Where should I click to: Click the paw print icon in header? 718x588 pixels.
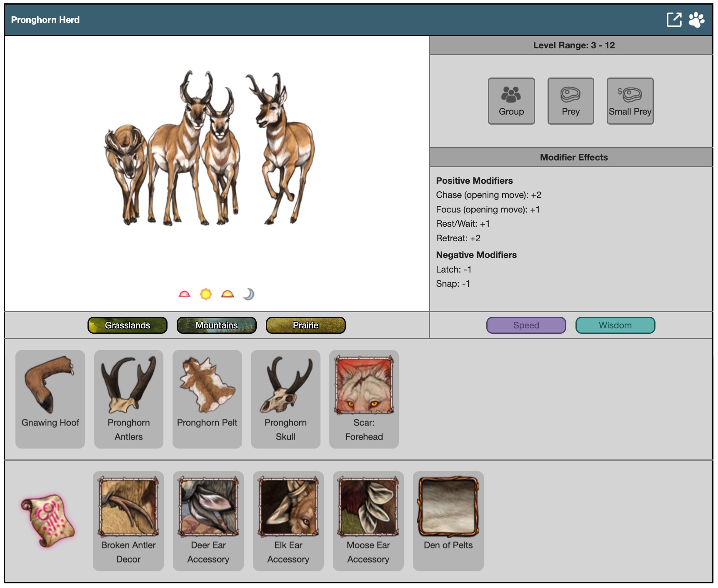(x=696, y=20)
